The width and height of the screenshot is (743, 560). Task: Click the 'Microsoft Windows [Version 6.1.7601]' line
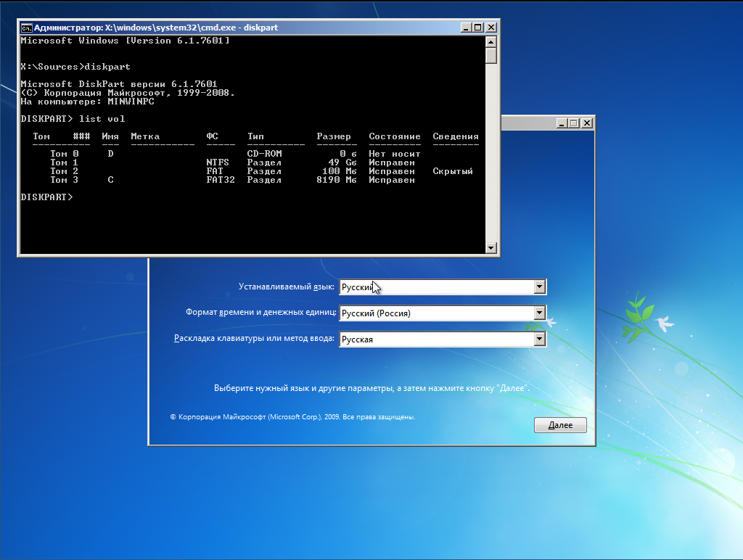point(125,41)
